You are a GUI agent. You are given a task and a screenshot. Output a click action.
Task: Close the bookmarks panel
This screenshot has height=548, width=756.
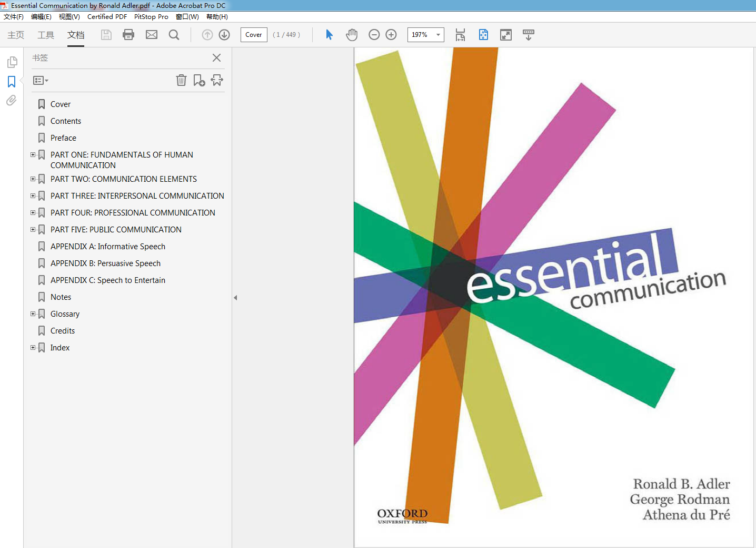click(216, 58)
